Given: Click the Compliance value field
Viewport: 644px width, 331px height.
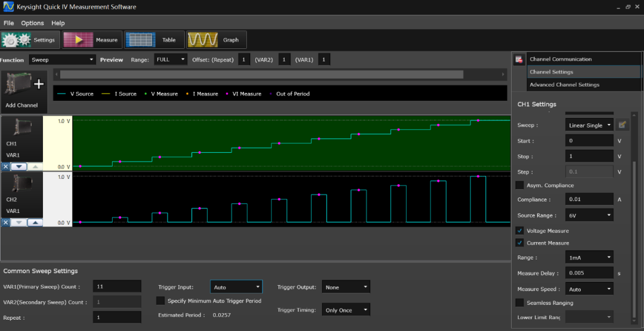Looking at the screenshot, I should pos(589,199).
